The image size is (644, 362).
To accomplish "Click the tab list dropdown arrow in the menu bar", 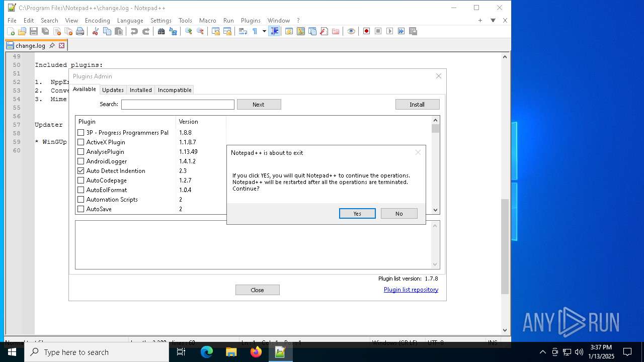I will [x=493, y=21].
